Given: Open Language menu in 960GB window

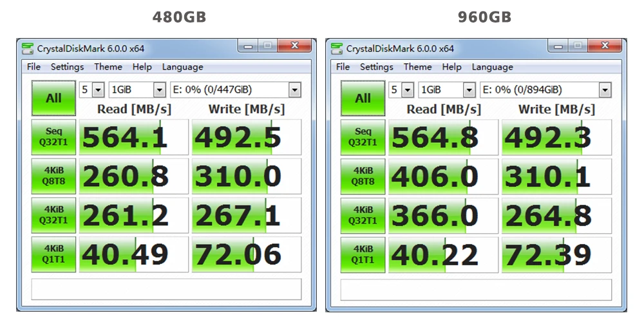Looking at the screenshot, I should (492, 67).
